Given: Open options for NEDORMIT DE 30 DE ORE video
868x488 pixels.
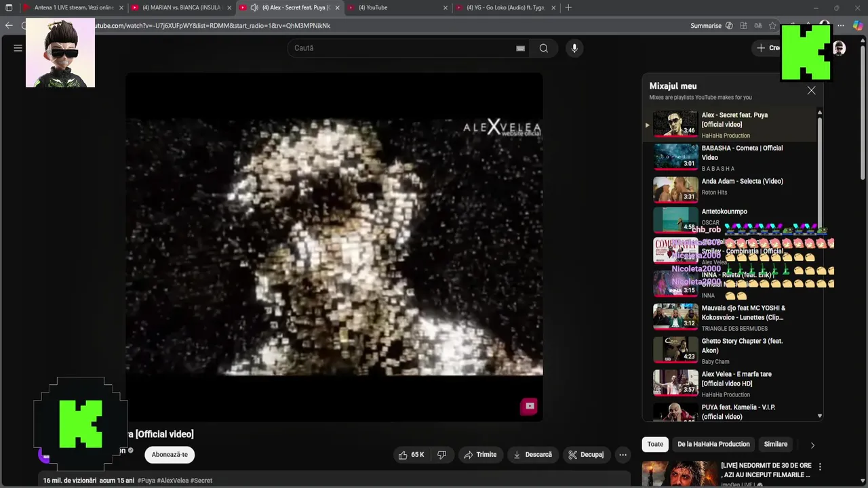Looking at the screenshot, I should (x=820, y=466).
